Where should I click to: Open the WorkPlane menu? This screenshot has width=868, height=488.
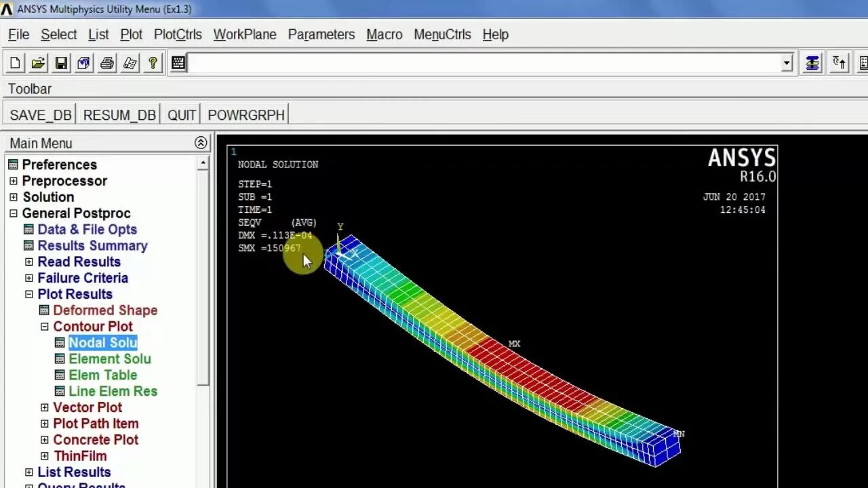point(245,35)
